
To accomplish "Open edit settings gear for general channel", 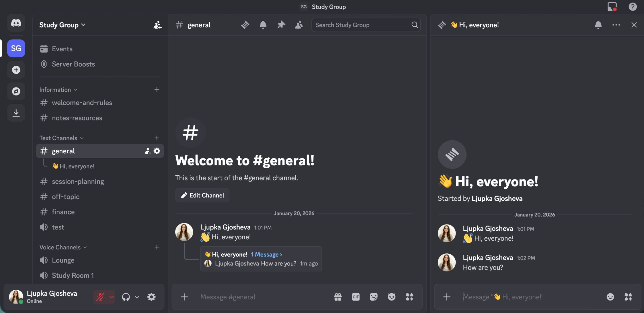I will pos(157,151).
